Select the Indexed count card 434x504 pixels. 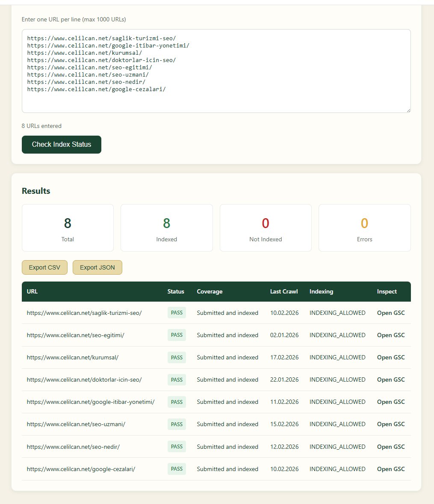point(166,228)
